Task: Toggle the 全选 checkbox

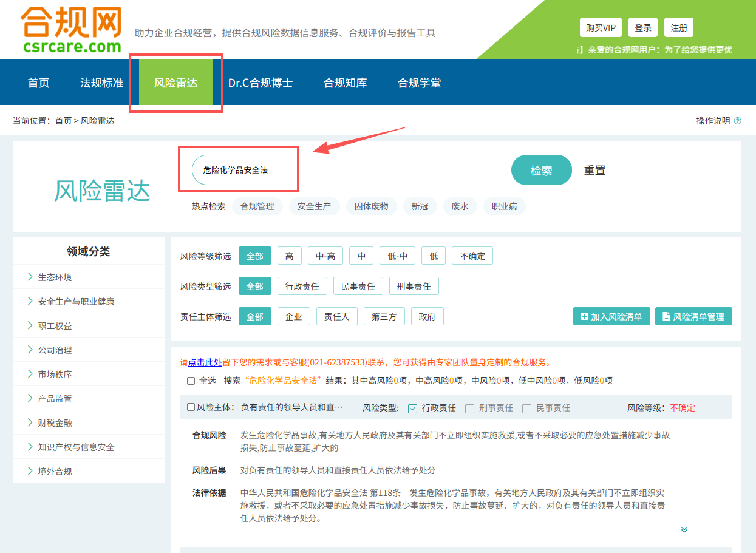Action: (191, 381)
